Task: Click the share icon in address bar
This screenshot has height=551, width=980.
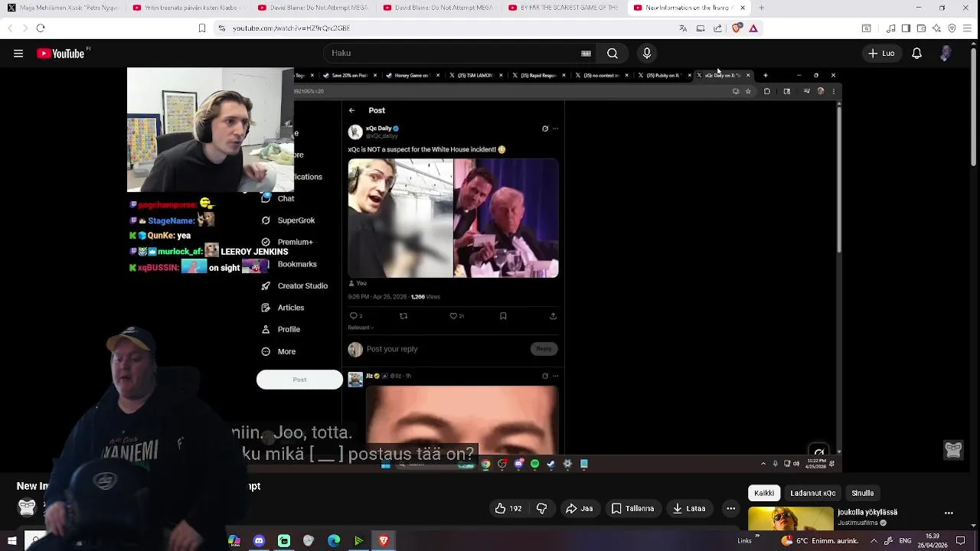Action: click(x=717, y=28)
